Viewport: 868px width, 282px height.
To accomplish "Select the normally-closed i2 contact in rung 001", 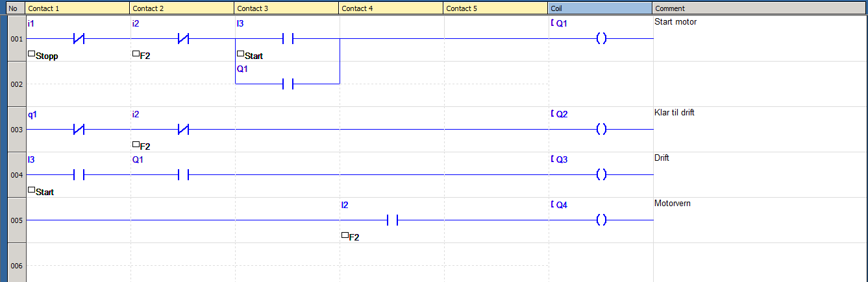I will 183,39.
